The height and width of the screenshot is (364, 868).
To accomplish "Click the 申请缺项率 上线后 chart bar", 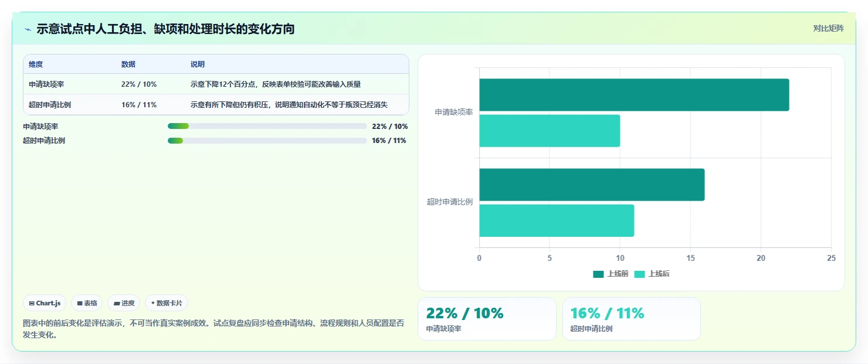I will coord(550,131).
